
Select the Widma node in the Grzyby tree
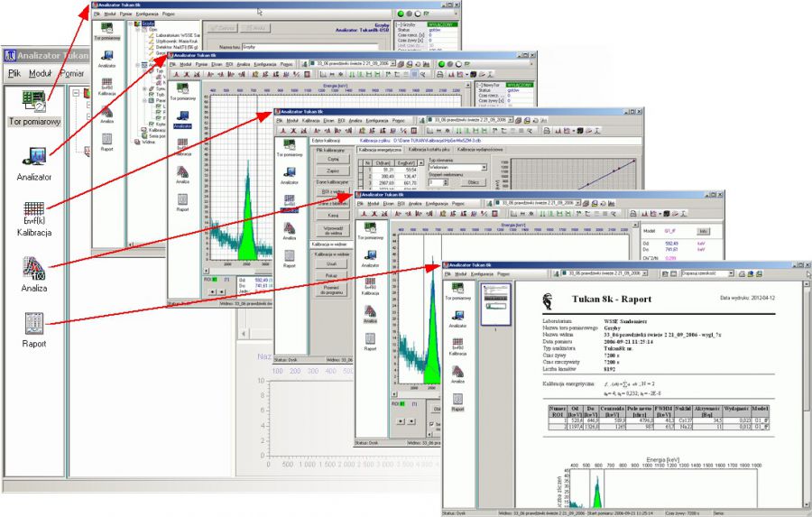[x=148, y=142]
